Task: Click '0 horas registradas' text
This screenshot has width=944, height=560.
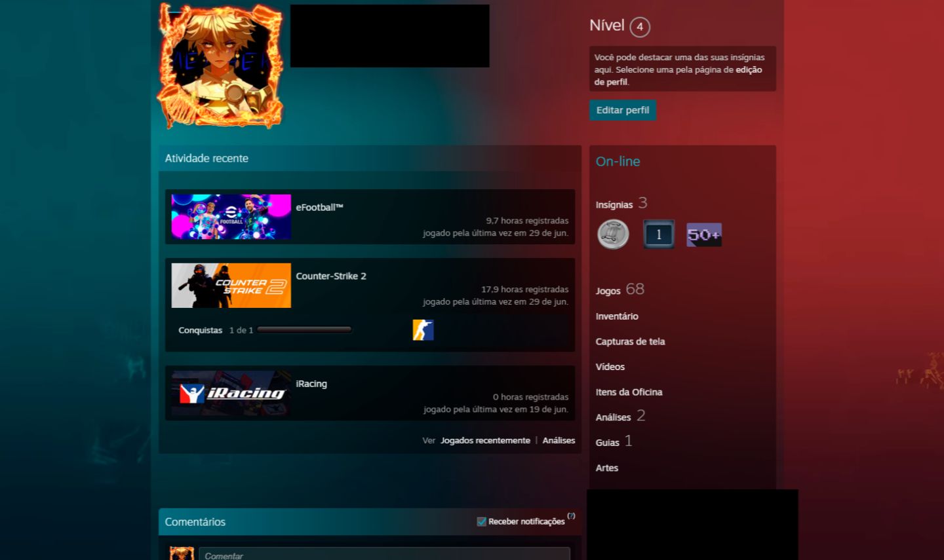Action: point(530,397)
